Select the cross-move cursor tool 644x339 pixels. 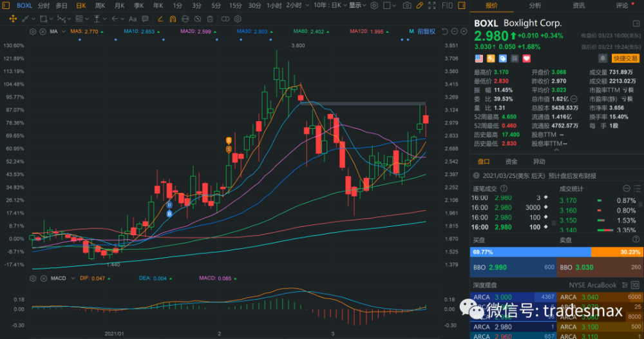[x=13, y=19]
